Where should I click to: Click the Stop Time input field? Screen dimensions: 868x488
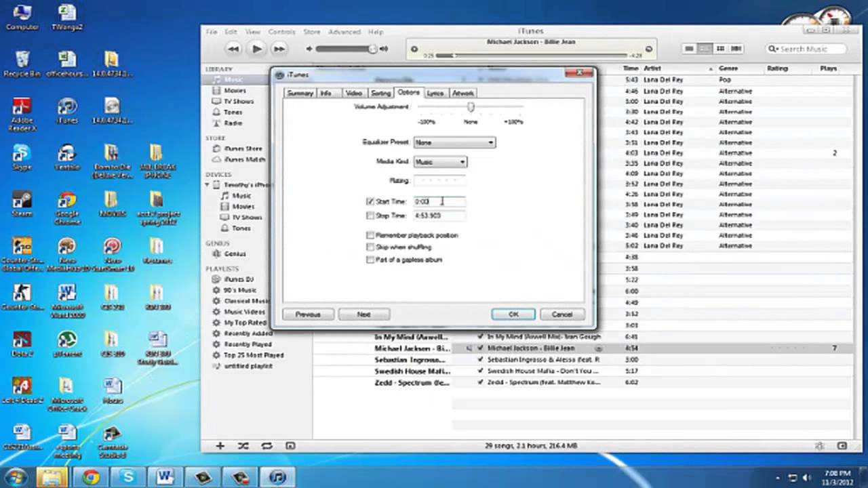tap(439, 216)
